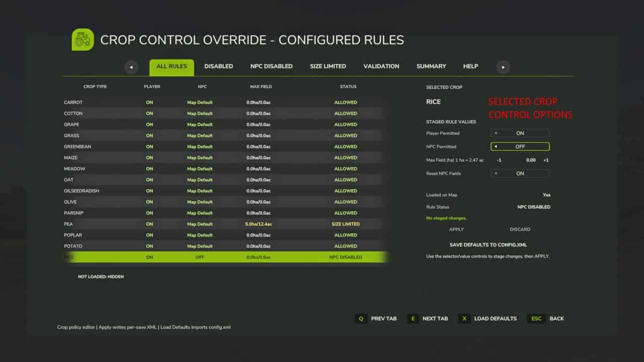Select the OAT crop row

click(x=225, y=180)
